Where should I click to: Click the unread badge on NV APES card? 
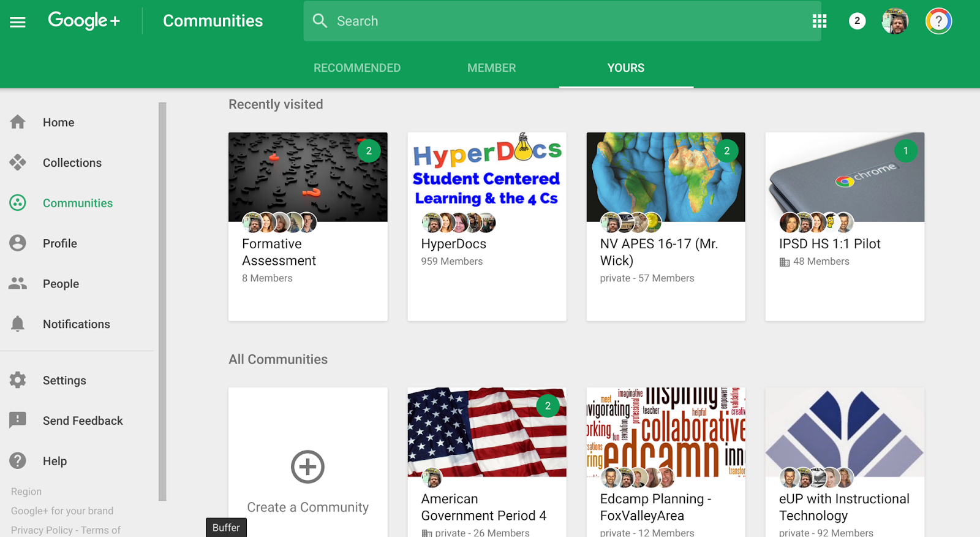[727, 151]
